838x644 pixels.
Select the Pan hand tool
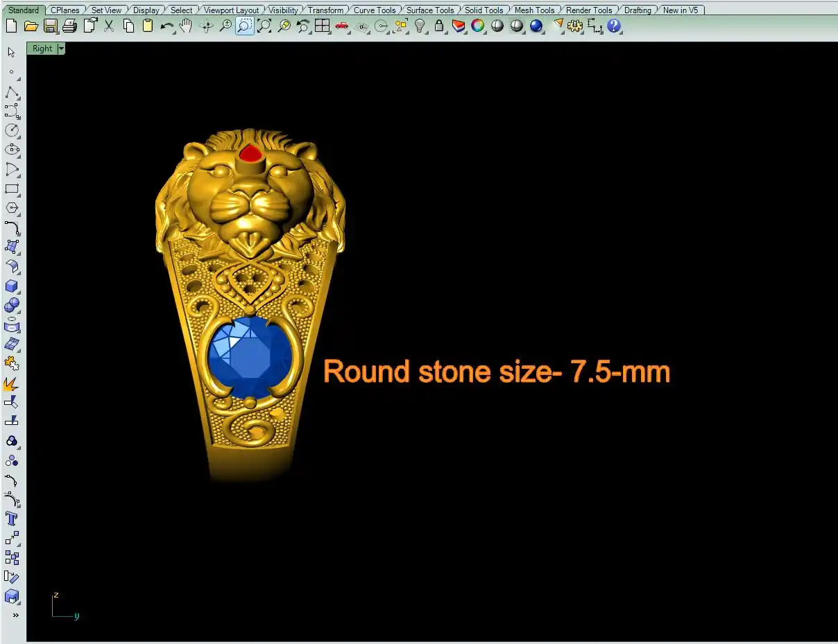[186, 26]
